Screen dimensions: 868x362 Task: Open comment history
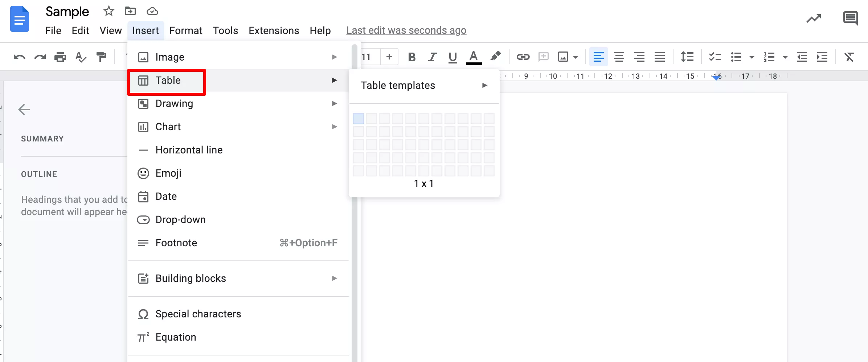[x=851, y=18]
